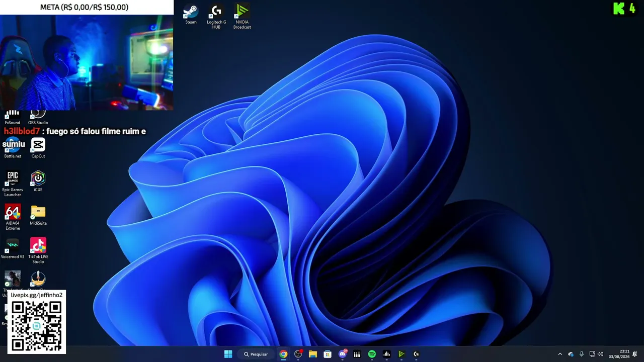The image size is (644, 362).
Task: Click the livepix.gg/jeffinho2 link text
Action: coord(37,295)
